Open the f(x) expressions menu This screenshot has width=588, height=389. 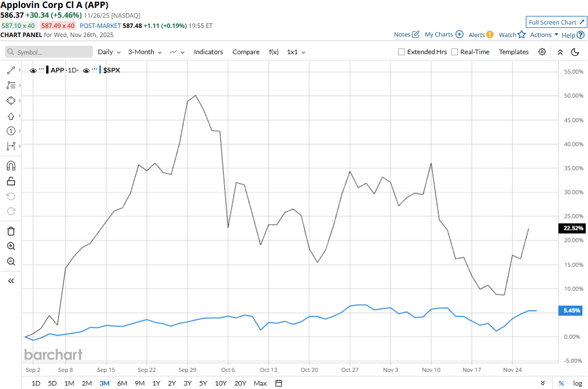(274, 52)
